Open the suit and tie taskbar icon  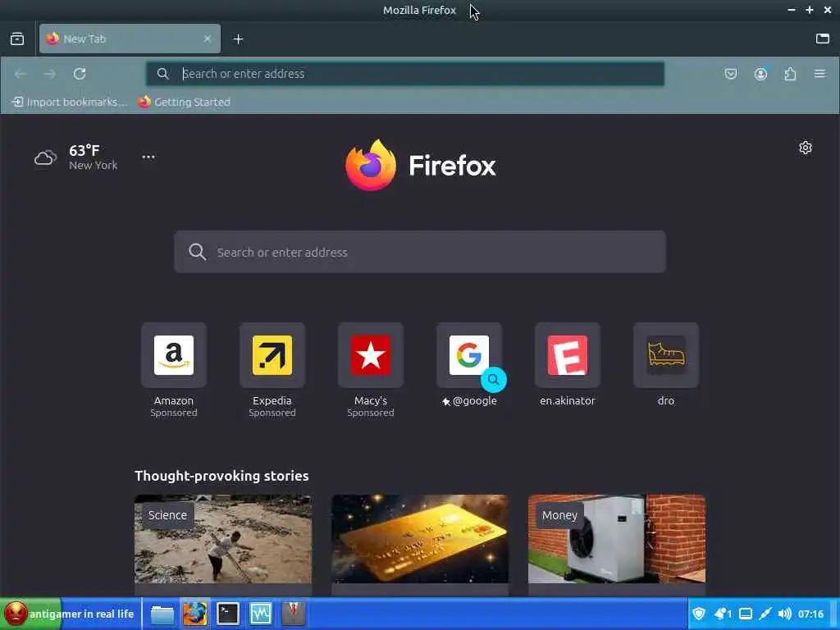(x=294, y=614)
